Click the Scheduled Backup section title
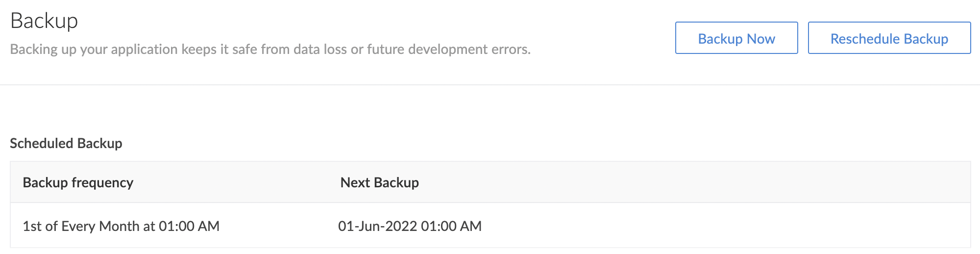980x254 pixels. pos(66,143)
